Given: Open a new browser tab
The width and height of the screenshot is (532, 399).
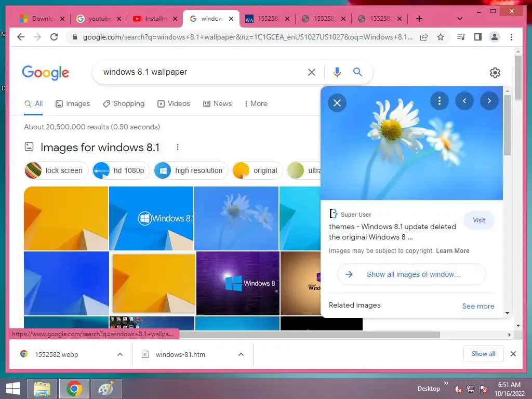Looking at the screenshot, I should [419, 19].
